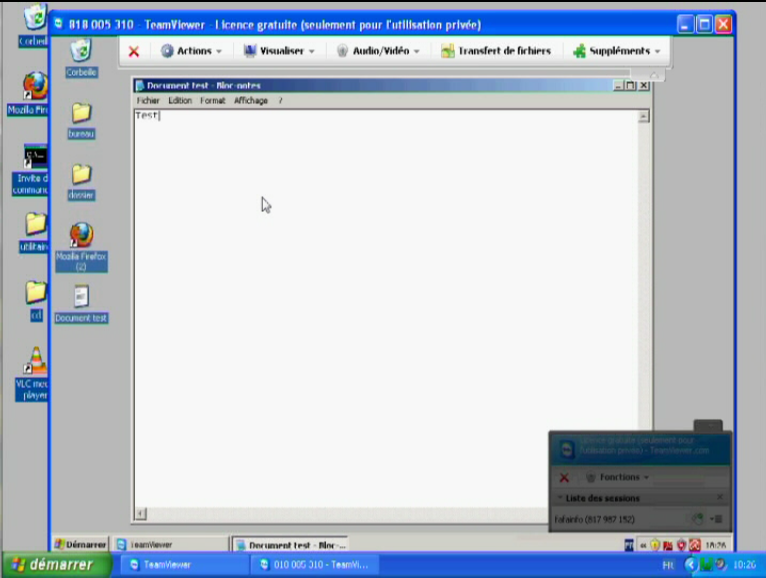Viewport: 766px width, 578px height.
Task: Click the yellow shield icon in remote tray
Action: click(655, 545)
